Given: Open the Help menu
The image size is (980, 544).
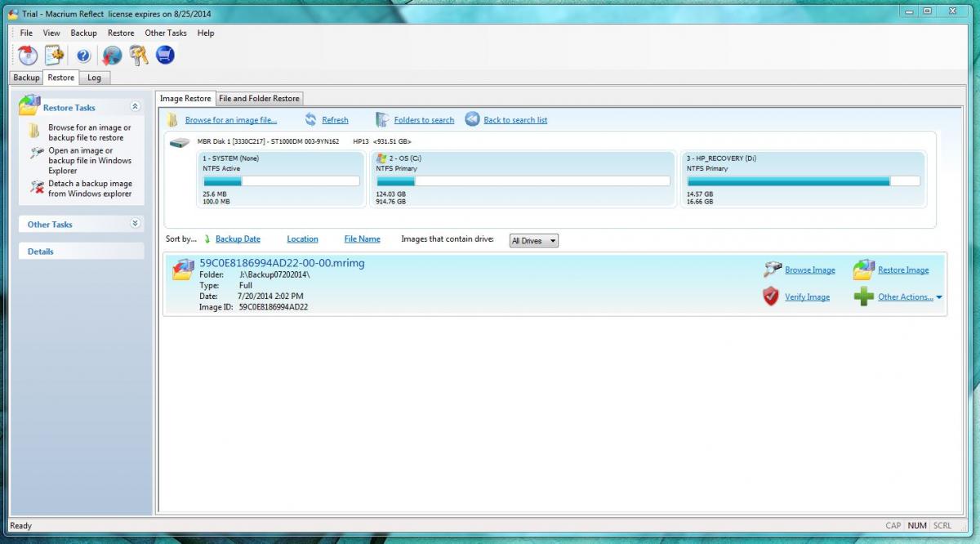Looking at the screenshot, I should tap(206, 33).
